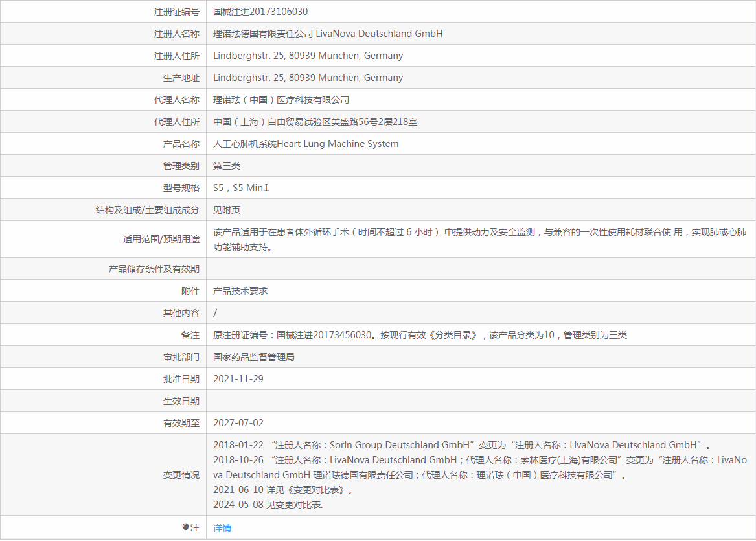Select model value S5，S5 Min.I.

242,188
